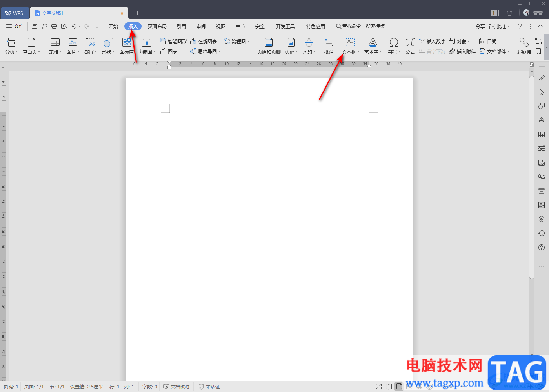549x392 pixels.
Task: Click the vertical scrollbar of the document
Action: click(532, 177)
